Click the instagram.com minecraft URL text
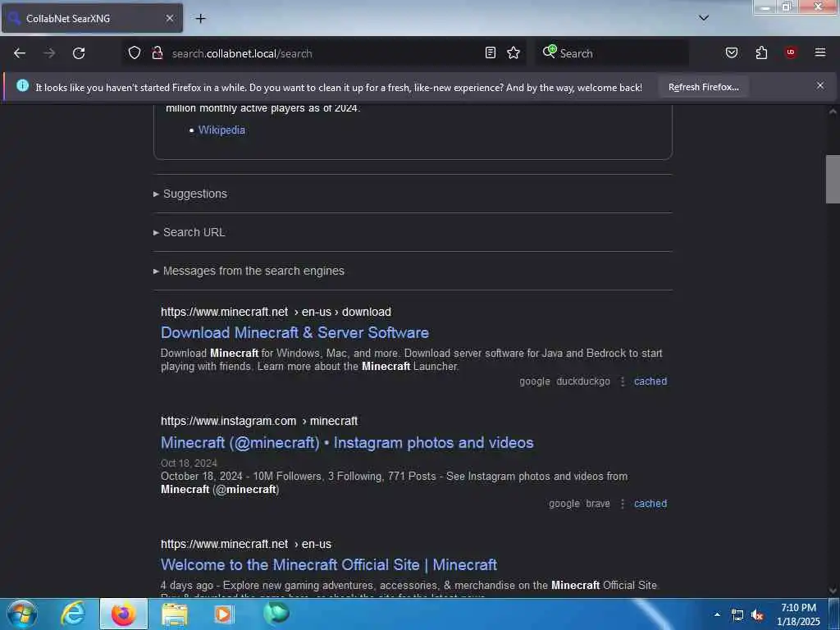Viewport: 840px width, 630px height. point(259,421)
